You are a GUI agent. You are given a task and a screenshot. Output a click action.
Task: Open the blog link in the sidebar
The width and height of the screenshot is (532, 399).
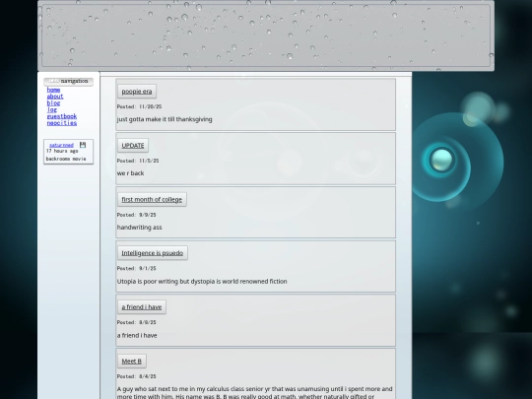[53, 102]
